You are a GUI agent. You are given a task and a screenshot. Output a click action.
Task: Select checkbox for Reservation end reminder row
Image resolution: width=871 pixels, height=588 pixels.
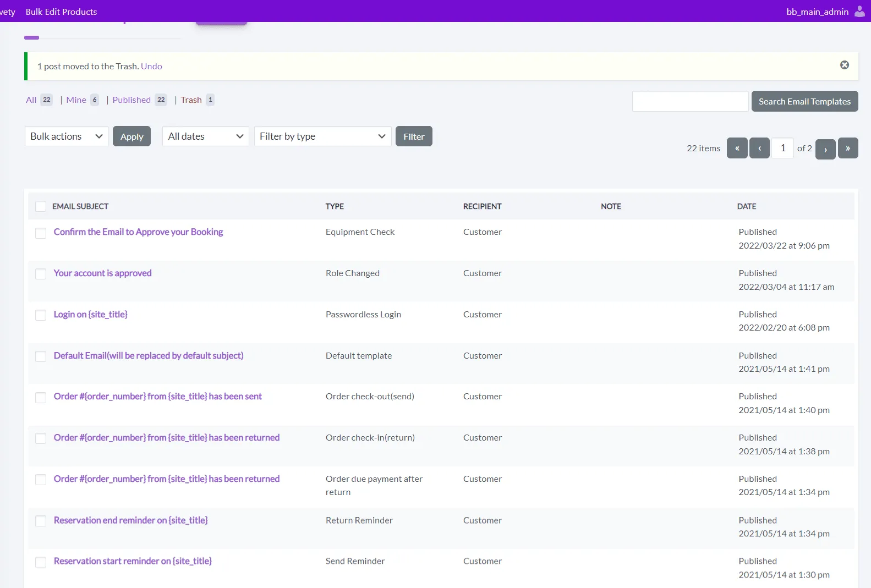(x=41, y=521)
